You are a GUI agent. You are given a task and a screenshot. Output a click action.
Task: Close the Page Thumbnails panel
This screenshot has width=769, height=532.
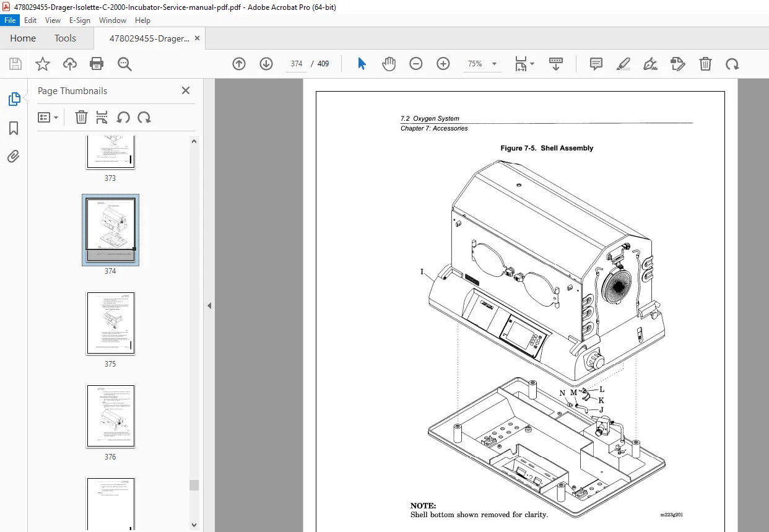point(186,90)
